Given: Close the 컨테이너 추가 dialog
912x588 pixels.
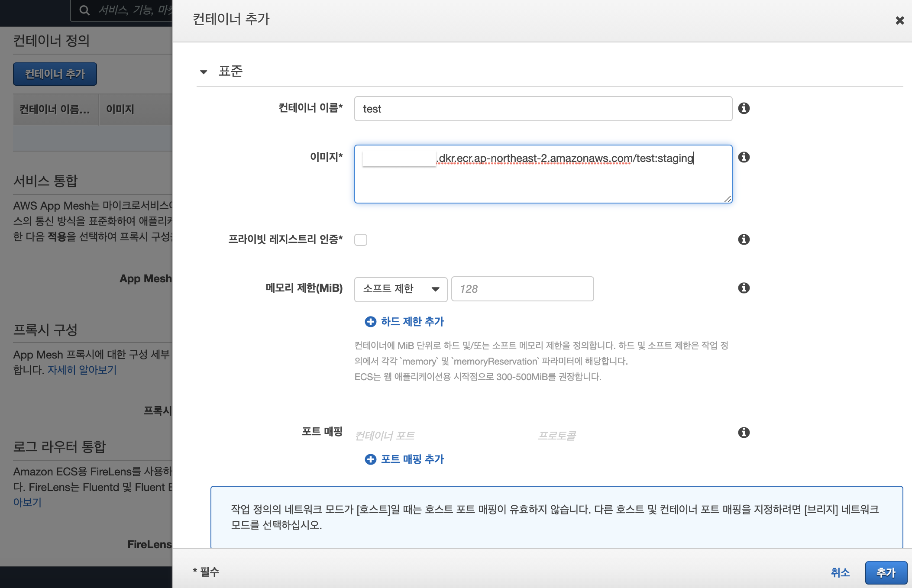Looking at the screenshot, I should click(899, 20).
